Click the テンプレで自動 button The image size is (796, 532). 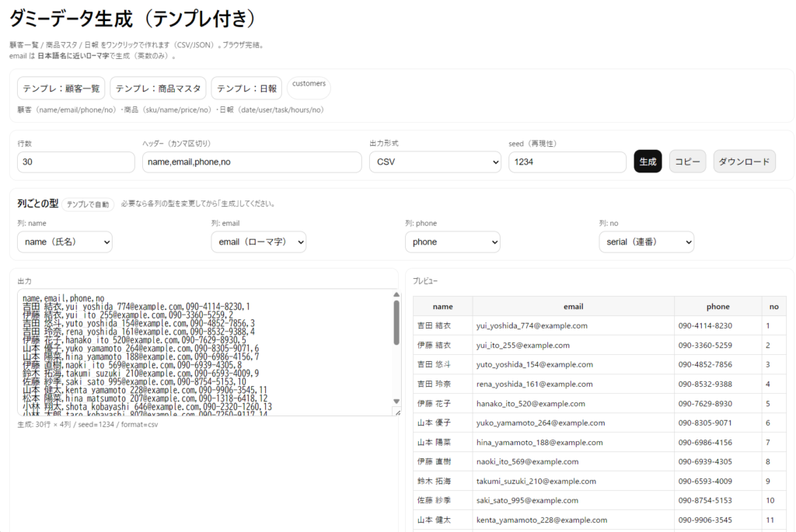(x=88, y=204)
